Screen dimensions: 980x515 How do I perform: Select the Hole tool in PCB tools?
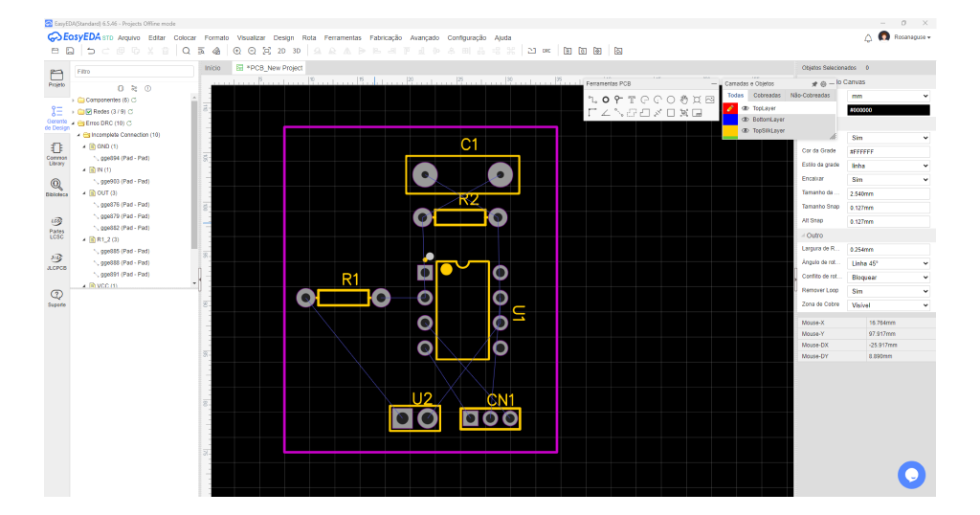697,100
